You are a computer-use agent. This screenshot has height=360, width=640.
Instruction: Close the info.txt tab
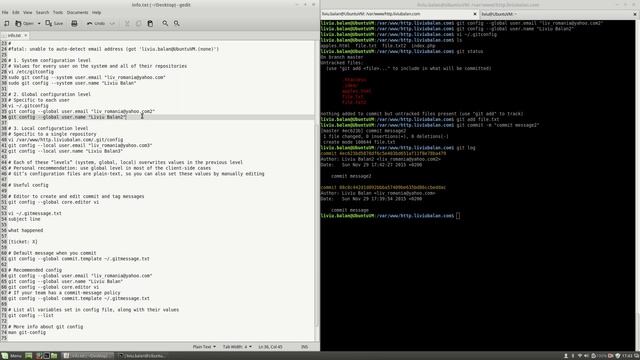[25, 36]
